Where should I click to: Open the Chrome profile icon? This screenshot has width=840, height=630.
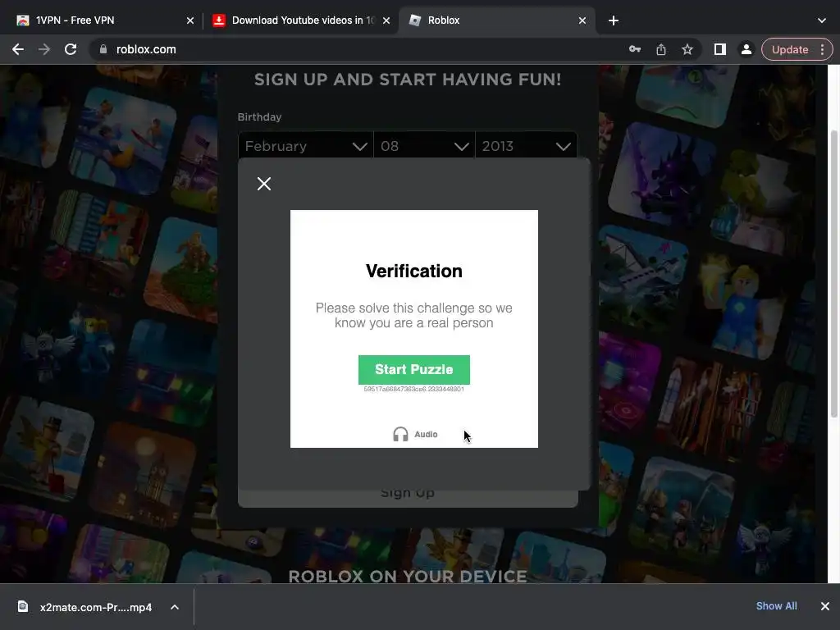(746, 49)
